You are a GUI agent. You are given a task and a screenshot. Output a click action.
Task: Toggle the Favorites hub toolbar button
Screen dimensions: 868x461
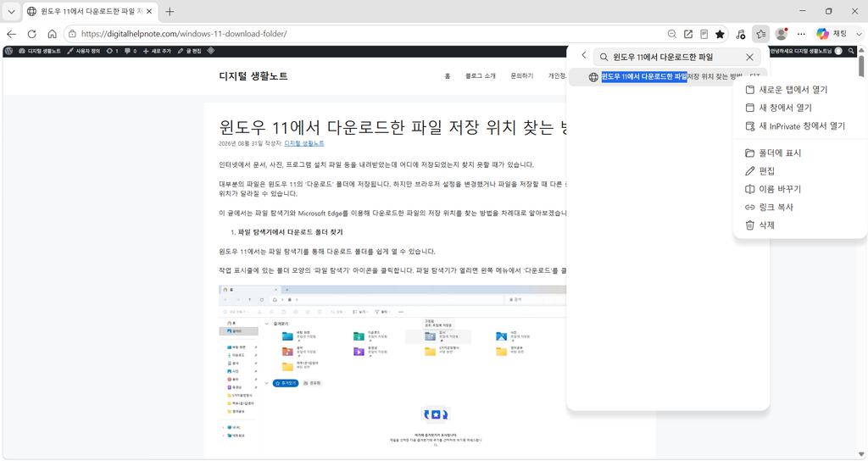pyautogui.click(x=761, y=34)
